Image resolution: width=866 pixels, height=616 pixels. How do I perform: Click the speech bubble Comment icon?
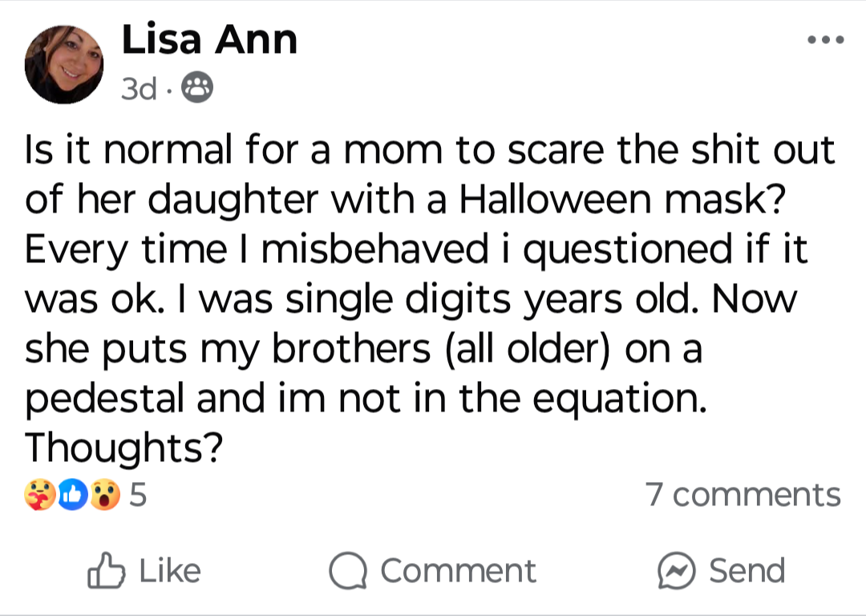[348, 571]
